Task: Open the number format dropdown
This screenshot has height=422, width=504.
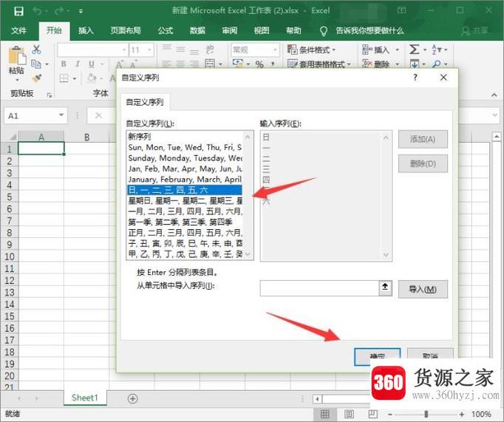Action: tap(275, 50)
